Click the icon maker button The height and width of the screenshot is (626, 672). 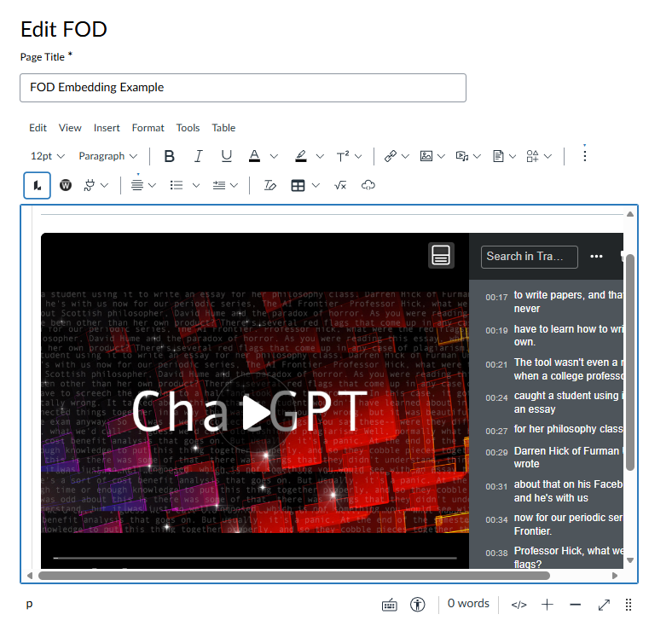click(x=532, y=156)
